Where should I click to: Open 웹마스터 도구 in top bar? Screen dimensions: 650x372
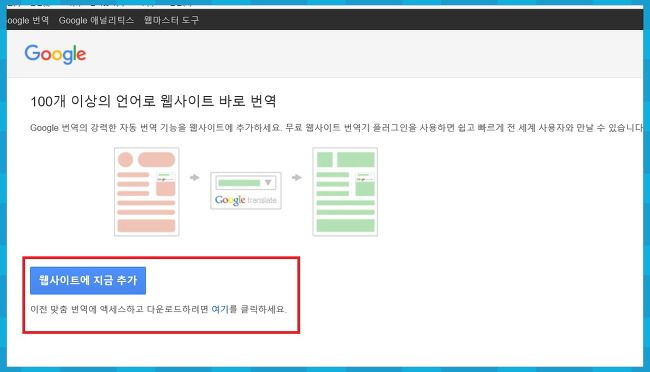coord(171,20)
